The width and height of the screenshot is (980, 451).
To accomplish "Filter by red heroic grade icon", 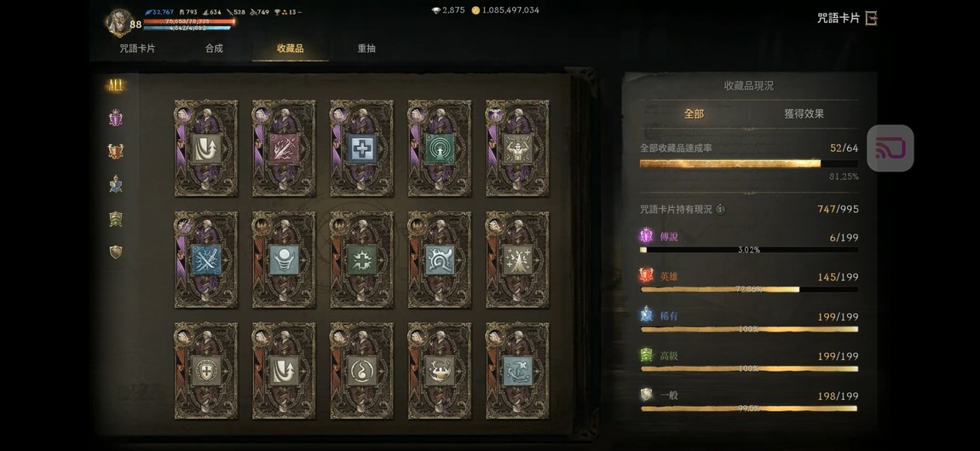I will tap(116, 151).
